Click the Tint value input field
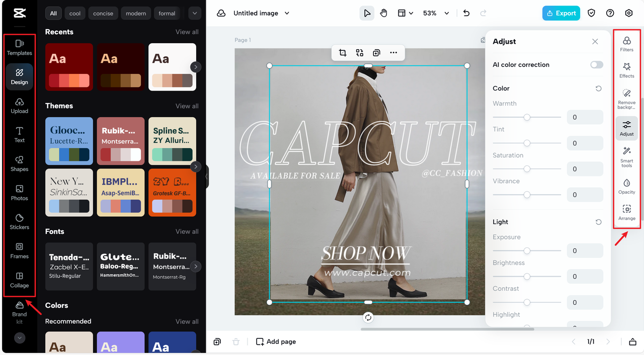The height and width of the screenshot is (355, 644). tap(585, 143)
